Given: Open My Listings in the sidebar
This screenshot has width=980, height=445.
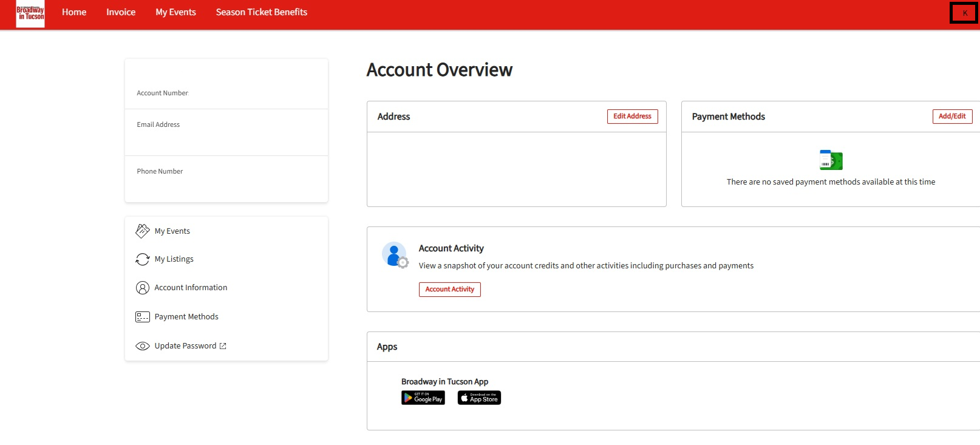Looking at the screenshot, I should tap(174, 259).
